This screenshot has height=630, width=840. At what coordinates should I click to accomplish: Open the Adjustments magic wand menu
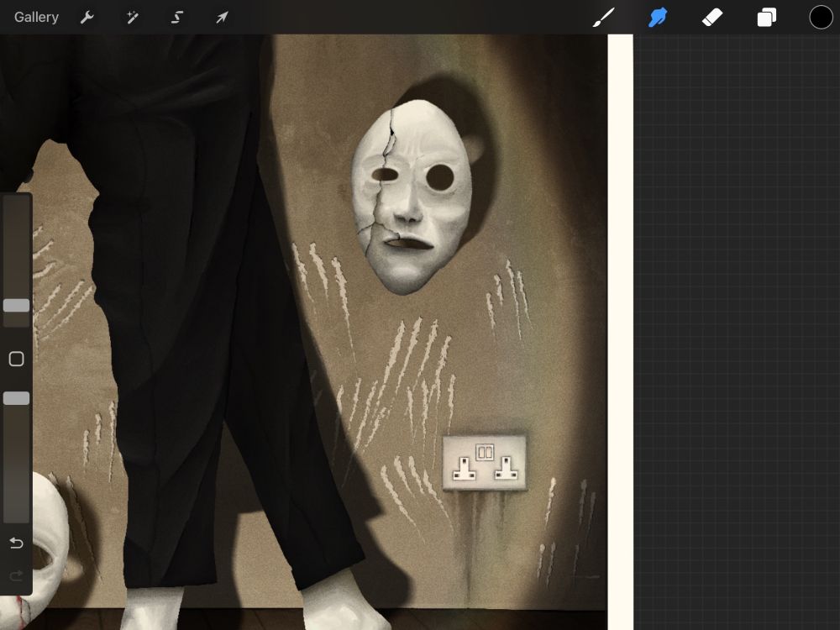[133, 17]
